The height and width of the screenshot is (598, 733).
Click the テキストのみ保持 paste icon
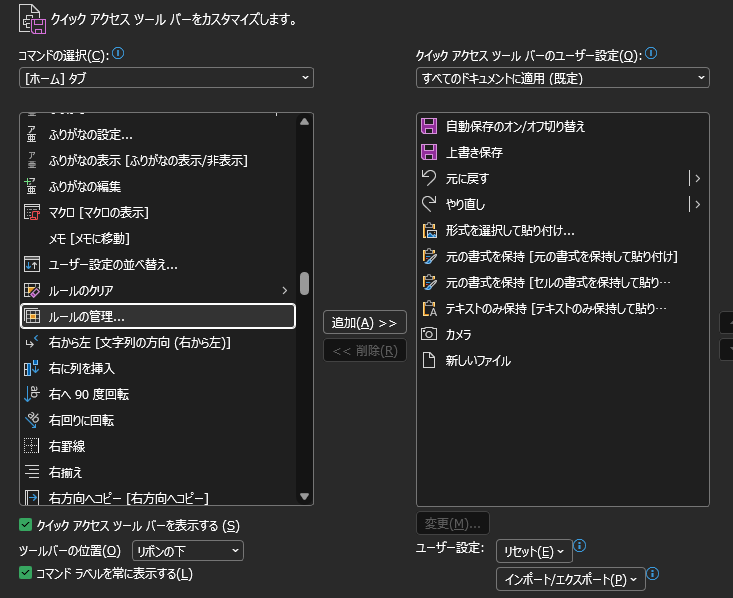[x=429, y=309]
